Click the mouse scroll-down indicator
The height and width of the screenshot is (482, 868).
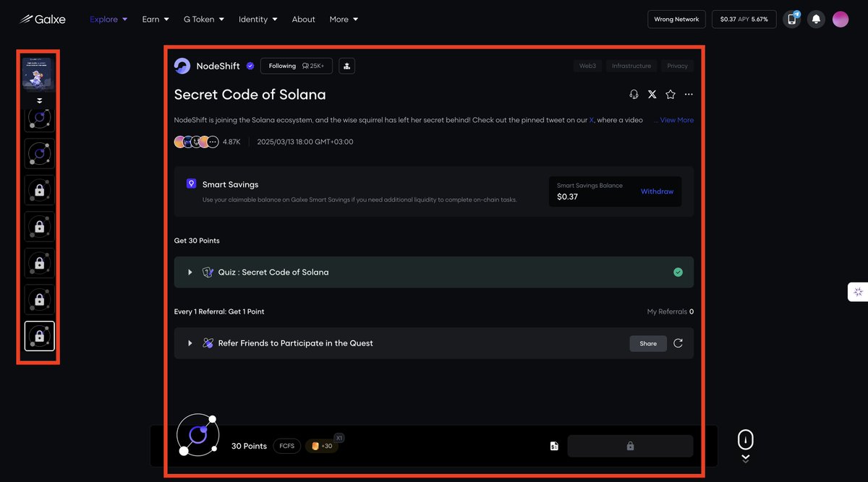(x=746, y=446)
